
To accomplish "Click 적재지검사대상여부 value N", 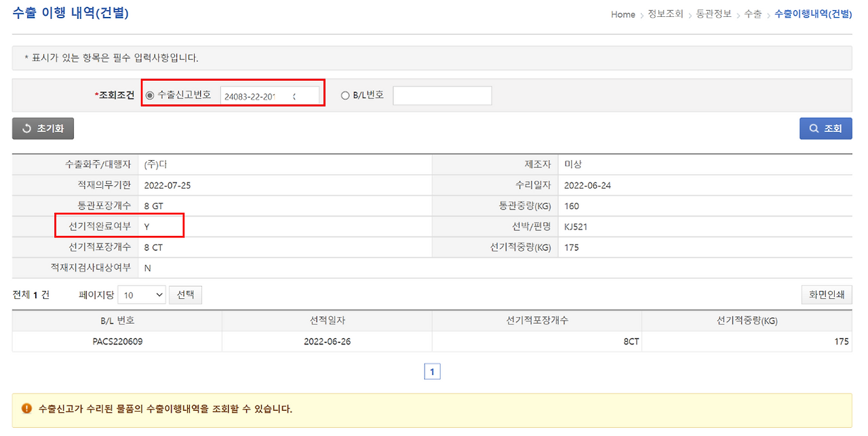I will tap(147, 269).
